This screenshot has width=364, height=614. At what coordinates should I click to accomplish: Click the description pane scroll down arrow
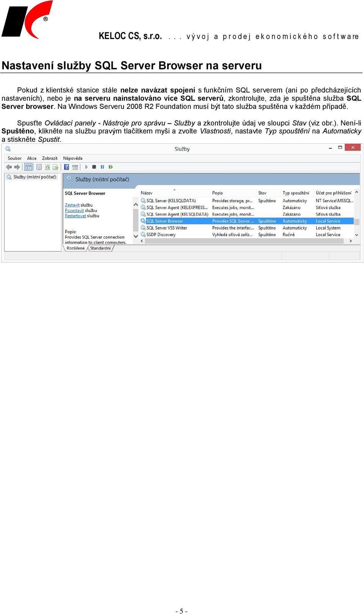(136, 236)
